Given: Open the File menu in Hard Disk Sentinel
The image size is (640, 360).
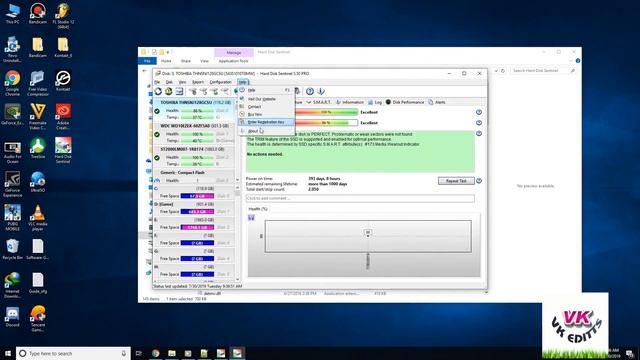Looking at the screenshot, I should pyautogui.click(x=157, y=82).
